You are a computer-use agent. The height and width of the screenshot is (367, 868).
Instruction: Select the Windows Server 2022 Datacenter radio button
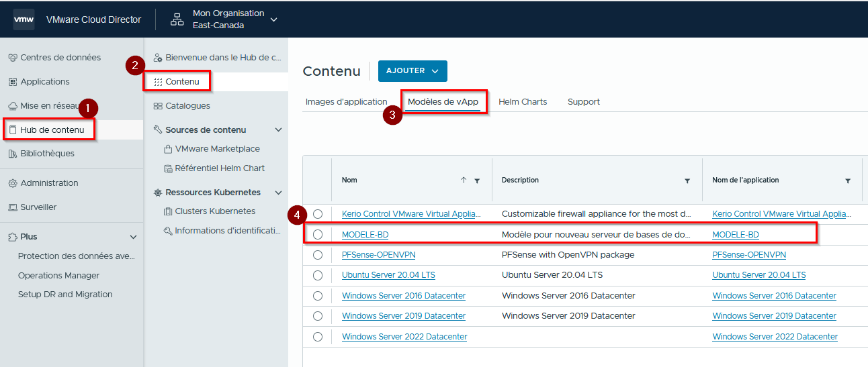click(318, 337)
